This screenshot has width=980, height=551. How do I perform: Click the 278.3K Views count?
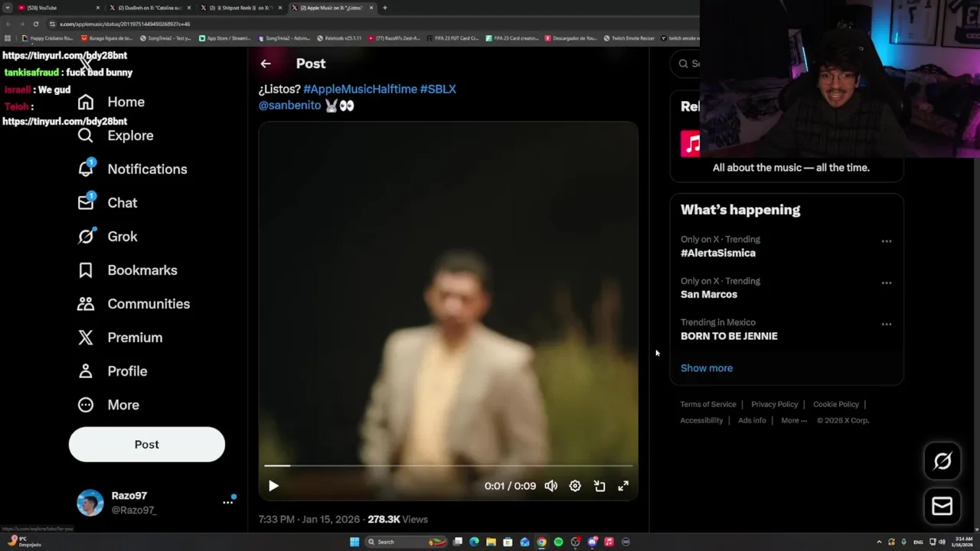(x=397, y=519)
